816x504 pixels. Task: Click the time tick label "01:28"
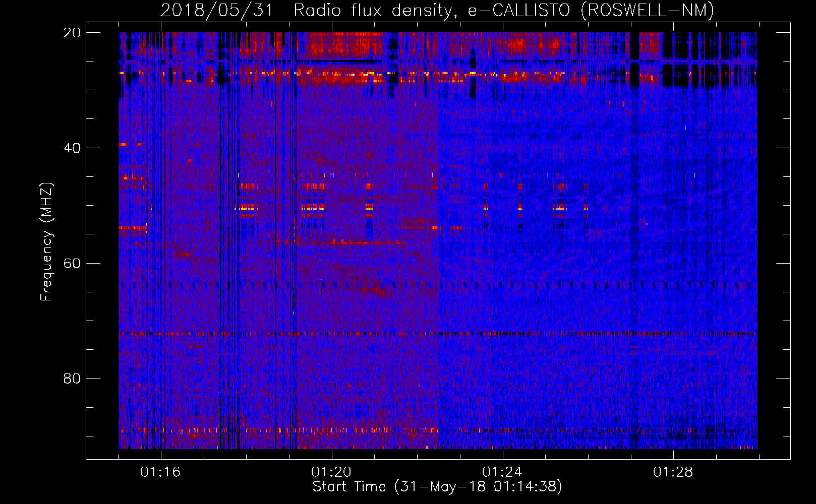point(673,472)
